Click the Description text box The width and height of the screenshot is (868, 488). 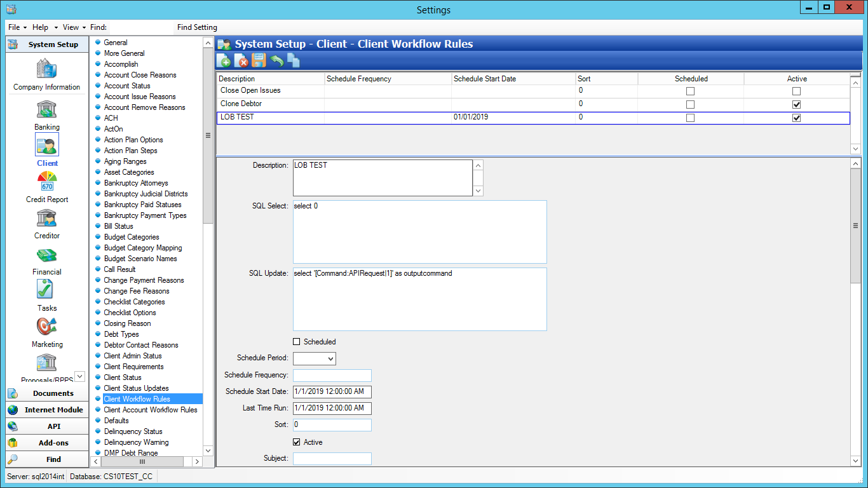(383, 178)
